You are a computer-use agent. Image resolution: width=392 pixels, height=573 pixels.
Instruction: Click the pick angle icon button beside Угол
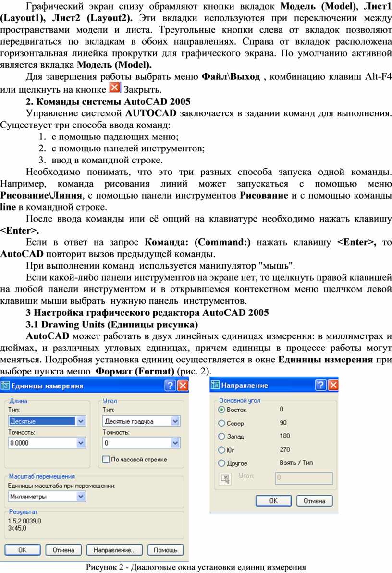point(225,478)
